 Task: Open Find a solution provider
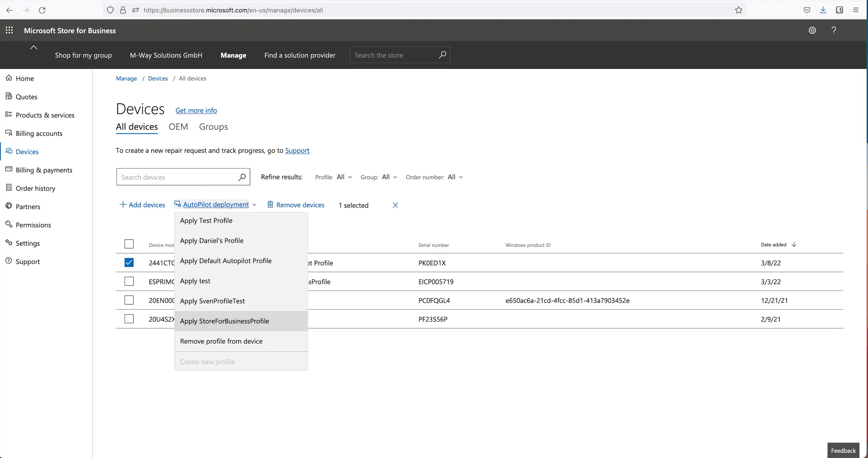click(x=300, y=55)
